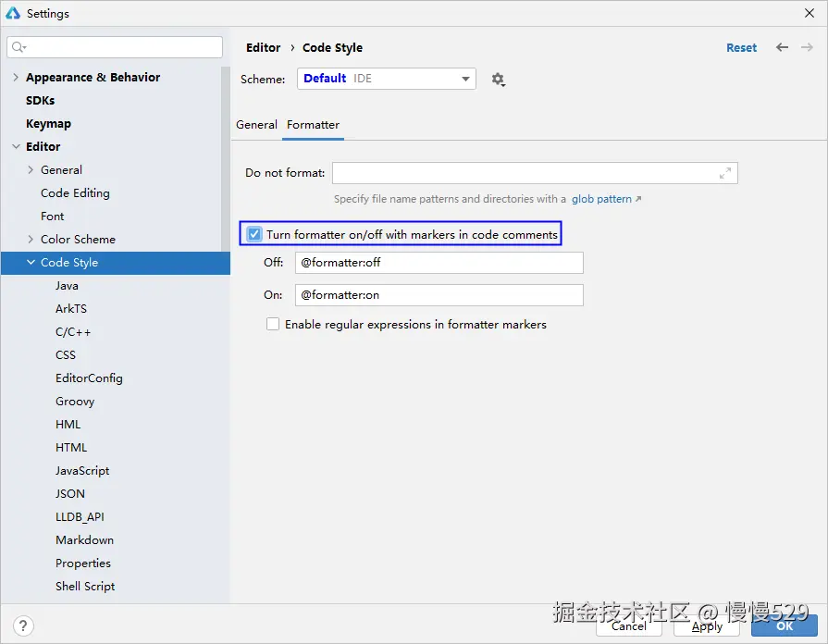Image resolution: width=828 pixels, height=644 pixels.
Task: Select C/C++ code style
Action: [73, 332]
